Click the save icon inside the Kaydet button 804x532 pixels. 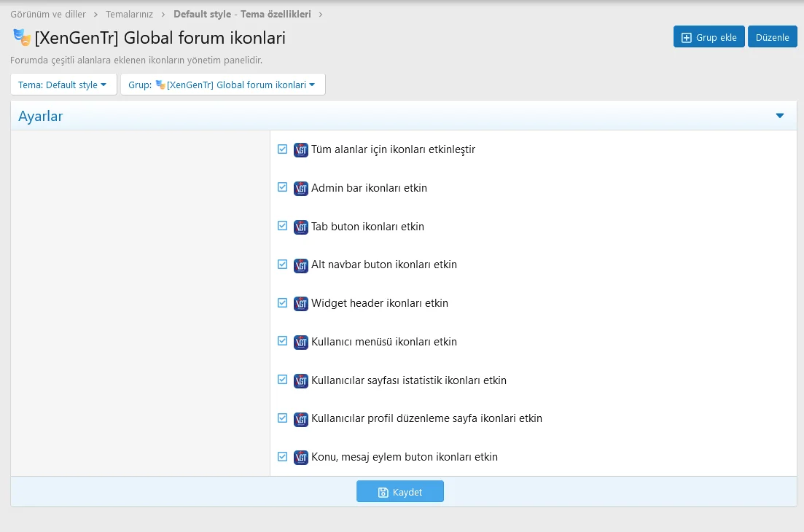(382, 491)
